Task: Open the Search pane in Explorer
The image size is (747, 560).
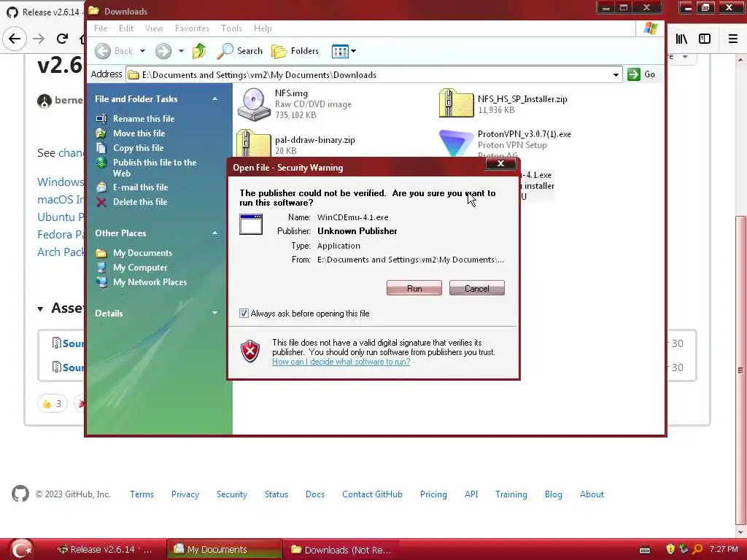Action: [239, 51]
